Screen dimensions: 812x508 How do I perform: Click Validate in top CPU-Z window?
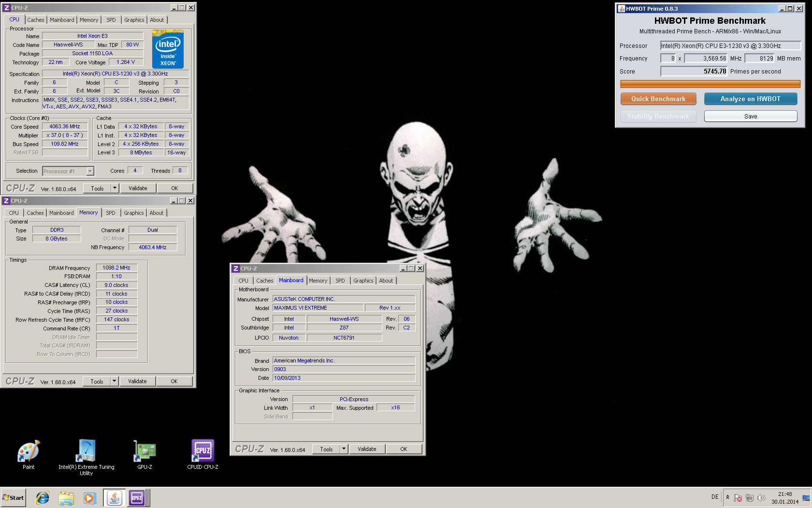coord(138,188)
